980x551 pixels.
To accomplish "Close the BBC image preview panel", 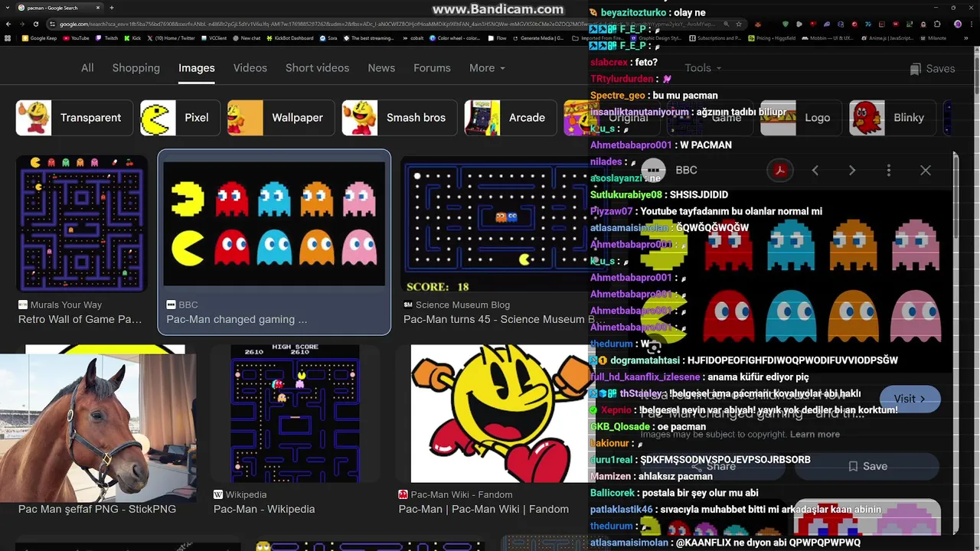I will tap(926, 170).
